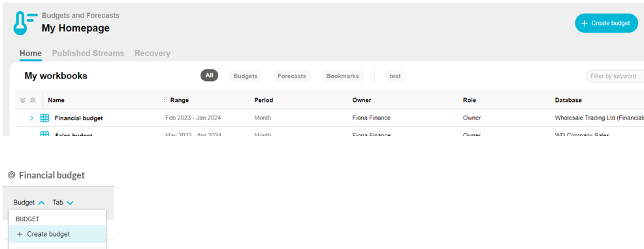
Task: Choose Create budget from Budget menu
Action: [x=57, y=234]
